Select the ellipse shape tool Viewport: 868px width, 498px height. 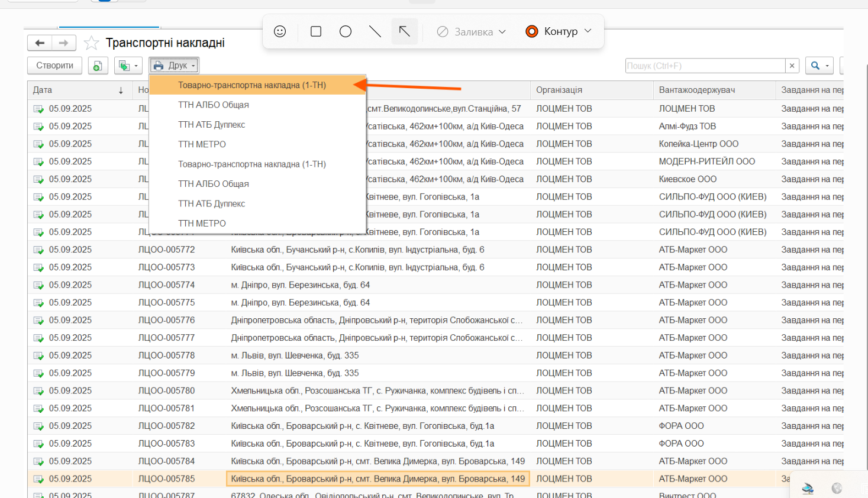(x=346, y=31)
